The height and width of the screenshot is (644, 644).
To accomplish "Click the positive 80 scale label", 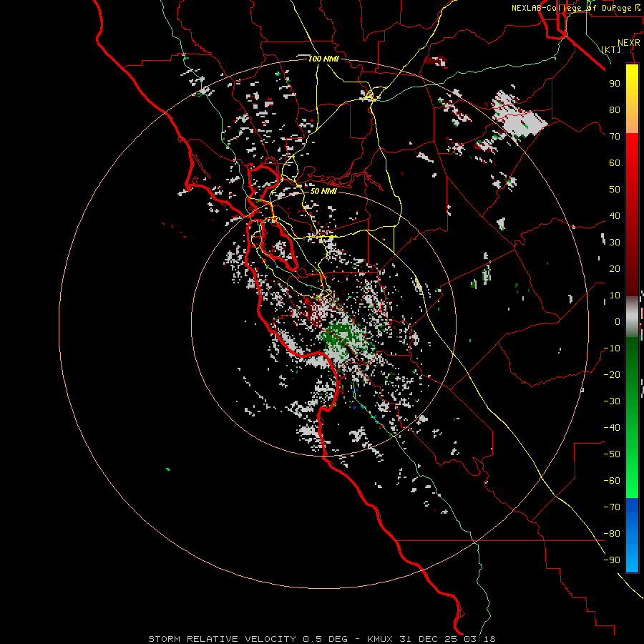I will (x=615, y=109).
